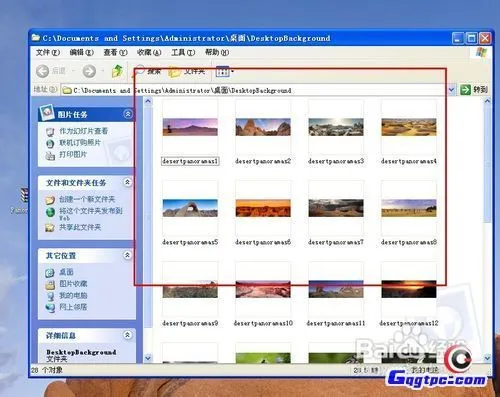
Task: Click the folder icon in the title bar
Action: [x=36, y=38]
